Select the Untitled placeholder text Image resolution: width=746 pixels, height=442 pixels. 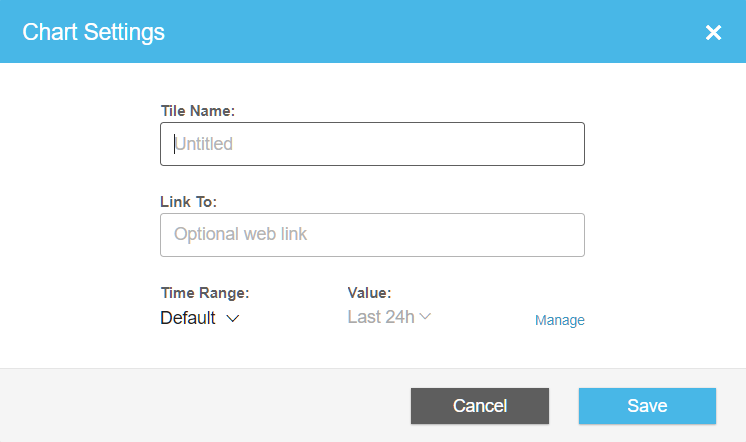click(x=204, y=144)
